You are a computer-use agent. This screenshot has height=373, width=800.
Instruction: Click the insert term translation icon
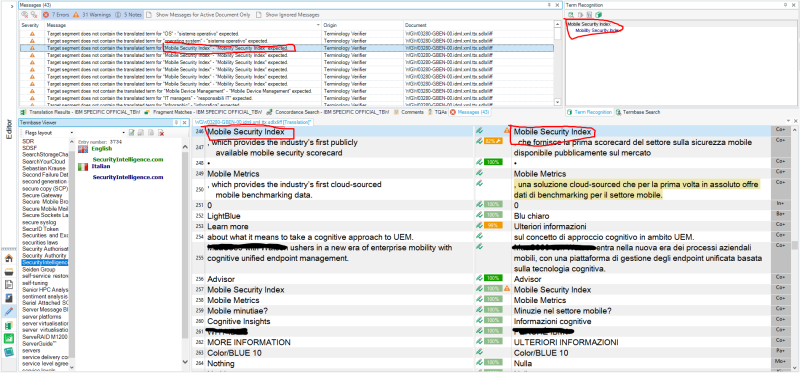580,14
